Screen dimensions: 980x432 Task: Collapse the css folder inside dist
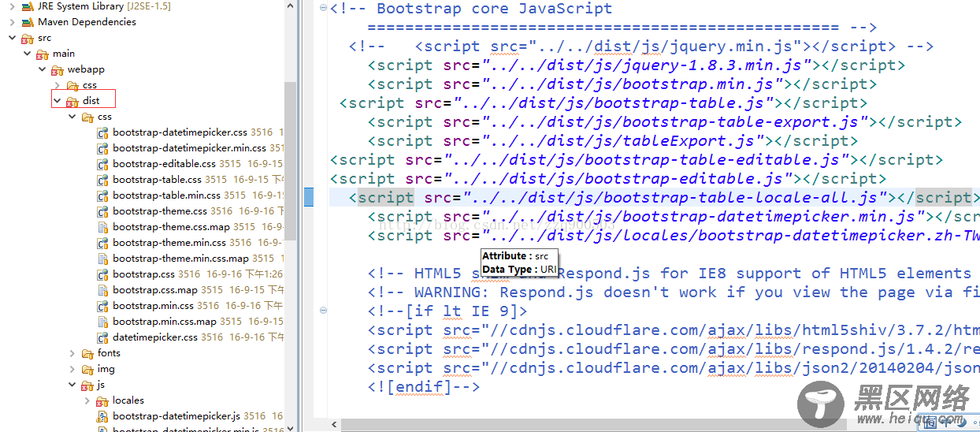[72, 117]
